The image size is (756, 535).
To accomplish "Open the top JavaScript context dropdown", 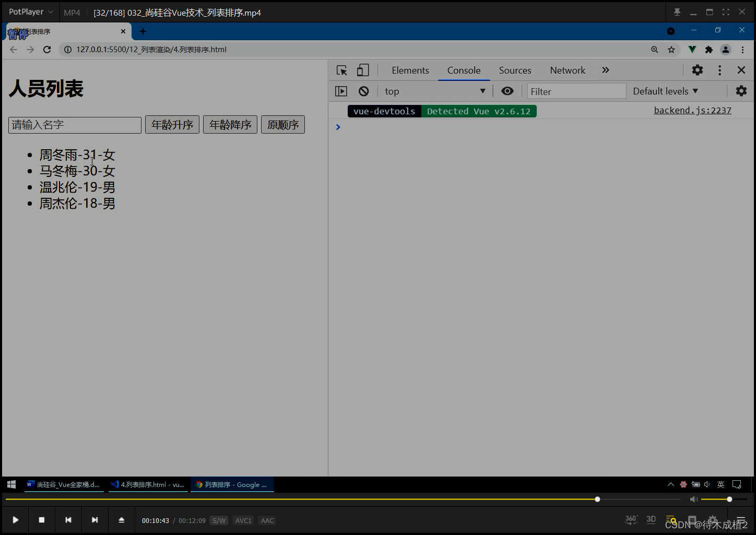I will [435, 91].
